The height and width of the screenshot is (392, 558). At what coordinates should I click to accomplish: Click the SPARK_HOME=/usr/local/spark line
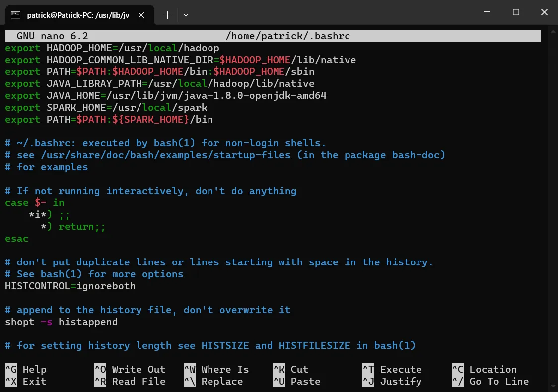(x=106, y=107)
